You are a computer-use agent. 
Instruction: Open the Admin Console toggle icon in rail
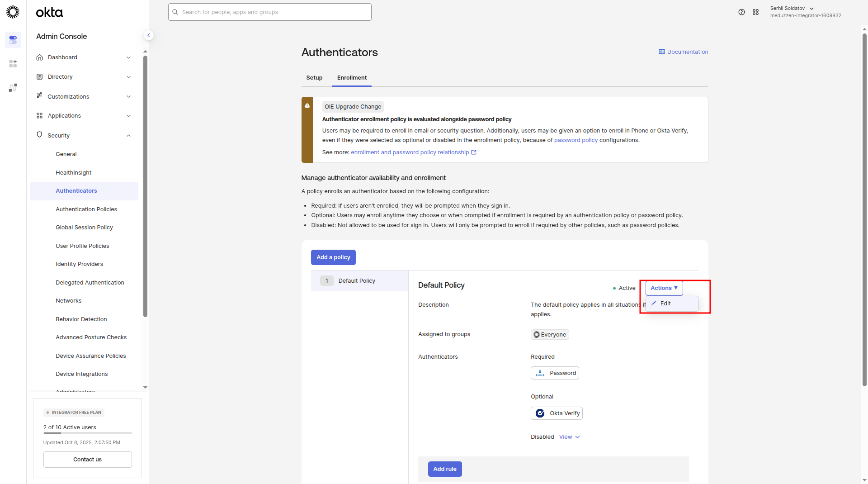coord(13,40)
